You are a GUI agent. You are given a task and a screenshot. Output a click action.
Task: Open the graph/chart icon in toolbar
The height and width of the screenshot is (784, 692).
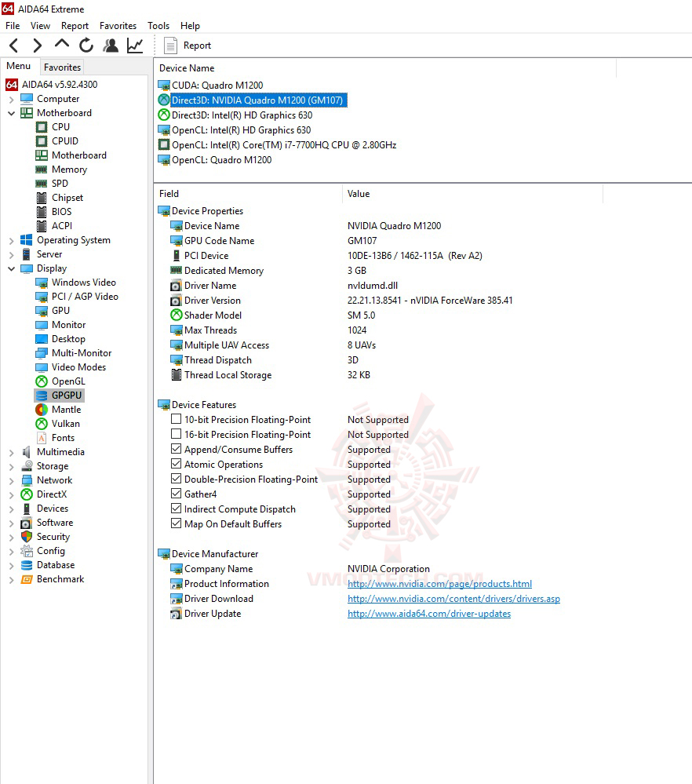point(134,45)
